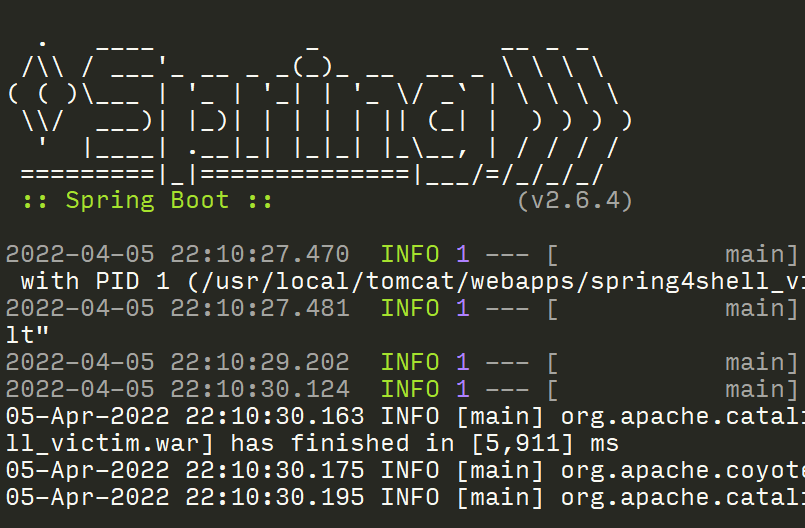Click the 'll_victim.war]' text
The height and width of the screenshot is (528, 805).
point(110,443)
